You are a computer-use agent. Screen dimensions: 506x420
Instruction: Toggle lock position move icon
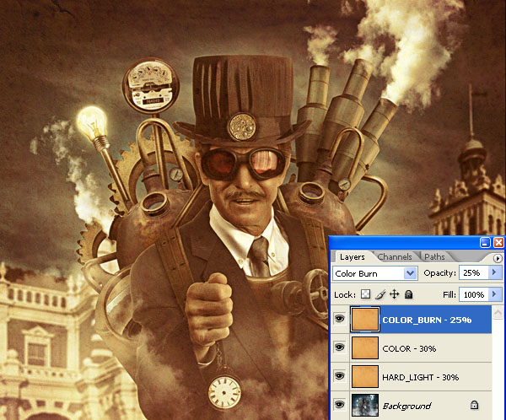tap(395, 294)
